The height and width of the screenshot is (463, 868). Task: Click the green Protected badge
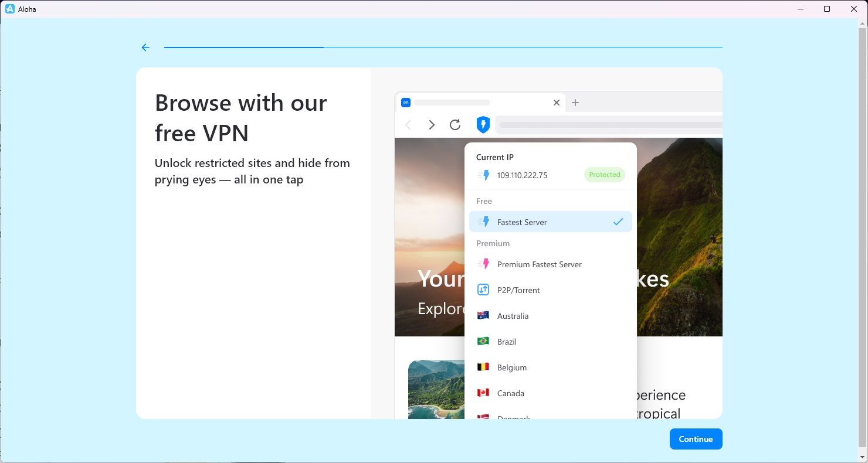pos(605,175)
